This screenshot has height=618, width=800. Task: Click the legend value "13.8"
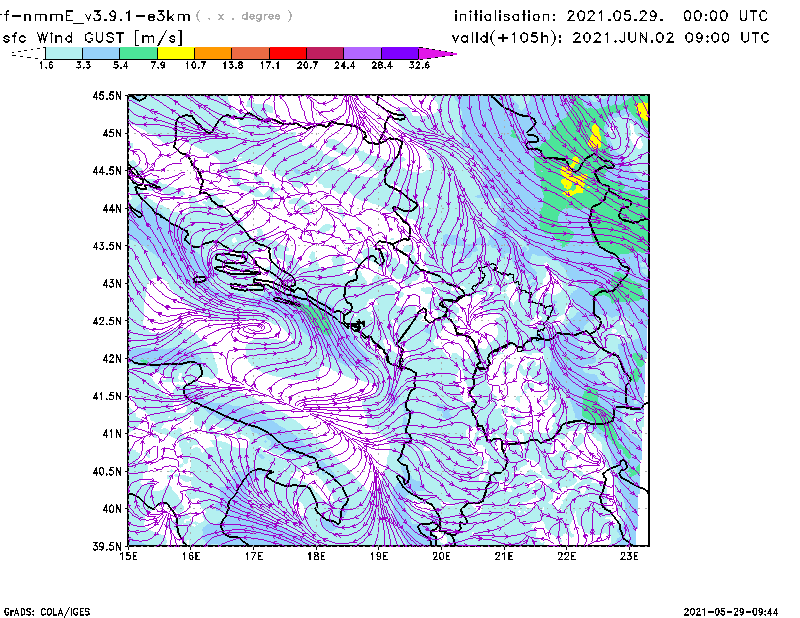point(233,65)
